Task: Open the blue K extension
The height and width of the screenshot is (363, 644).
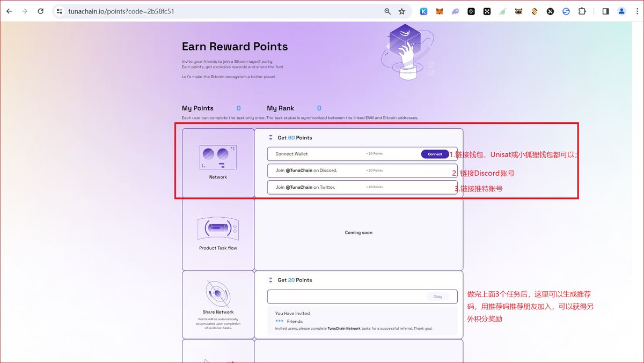Action: click(423, 11)
